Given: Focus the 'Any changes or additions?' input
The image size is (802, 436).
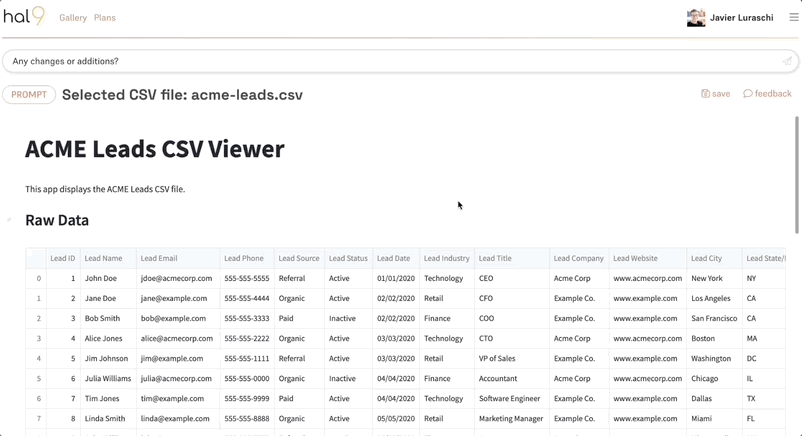Looking at the screenshot, I should click(390, 61).
